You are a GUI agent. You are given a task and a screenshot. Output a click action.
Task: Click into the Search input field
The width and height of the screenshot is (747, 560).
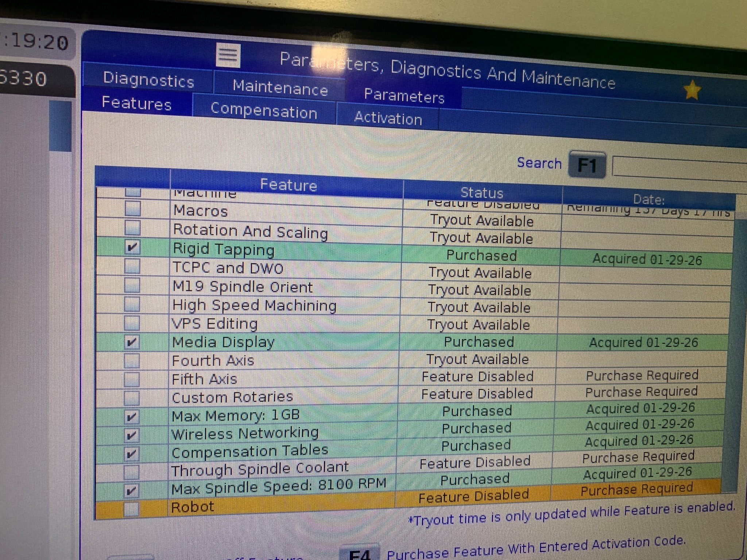678,168
